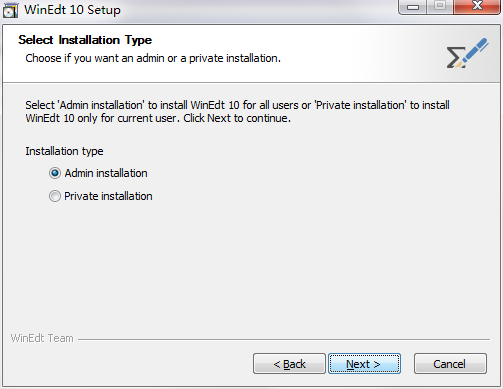
Task: Click the 'Private installation' option label
Action: (x=108, y=196)
